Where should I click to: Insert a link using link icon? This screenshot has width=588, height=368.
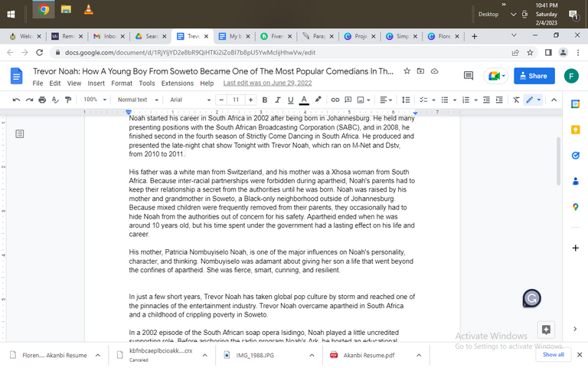pyautogui.click(x=335, y=100)
